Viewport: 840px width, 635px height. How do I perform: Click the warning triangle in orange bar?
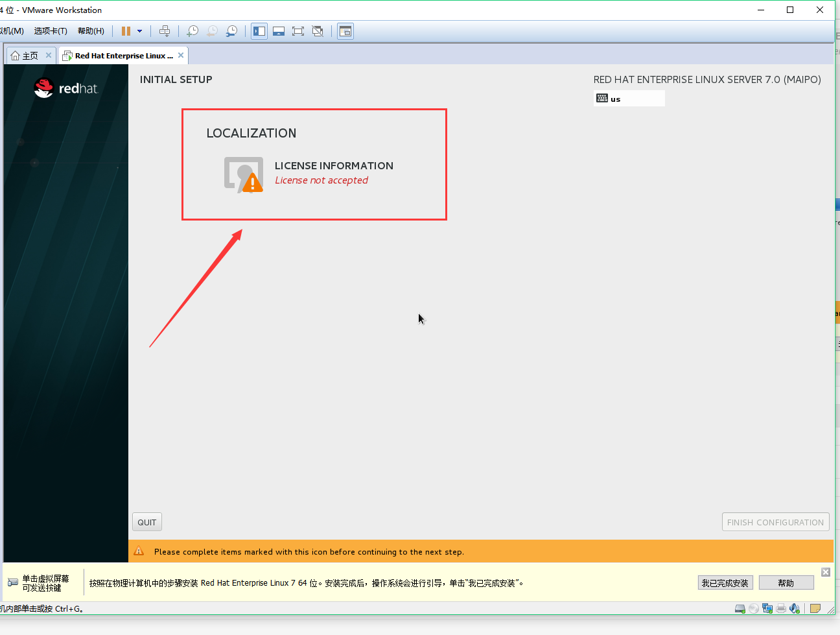tap(139, 551)
